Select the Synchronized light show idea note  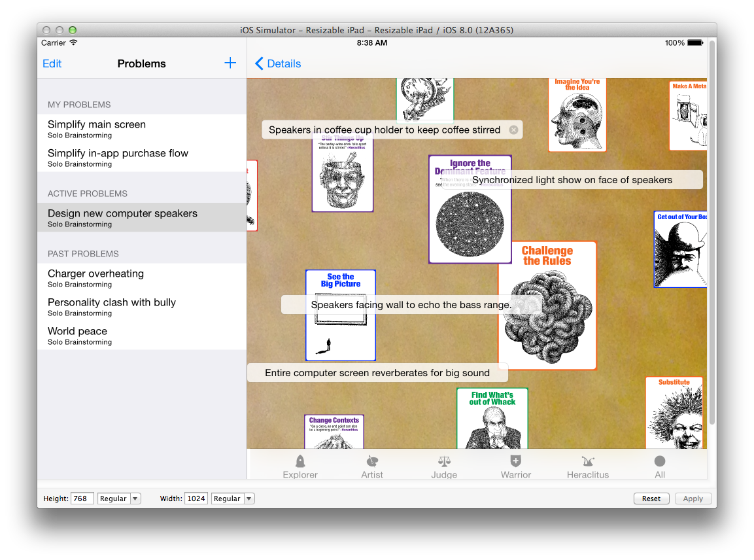[x=572, y=180]
